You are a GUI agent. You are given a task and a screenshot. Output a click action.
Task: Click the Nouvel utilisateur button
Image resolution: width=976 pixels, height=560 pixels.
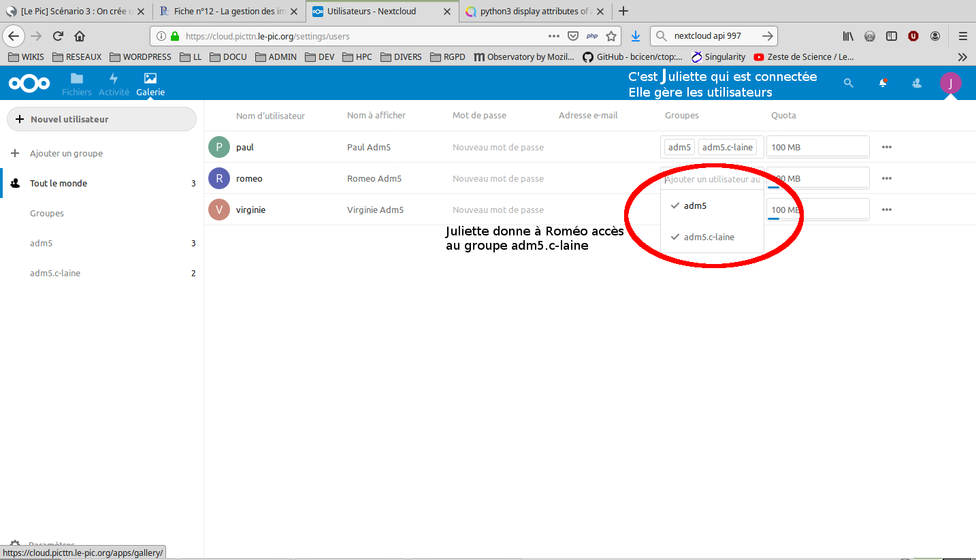coord(101,119)
